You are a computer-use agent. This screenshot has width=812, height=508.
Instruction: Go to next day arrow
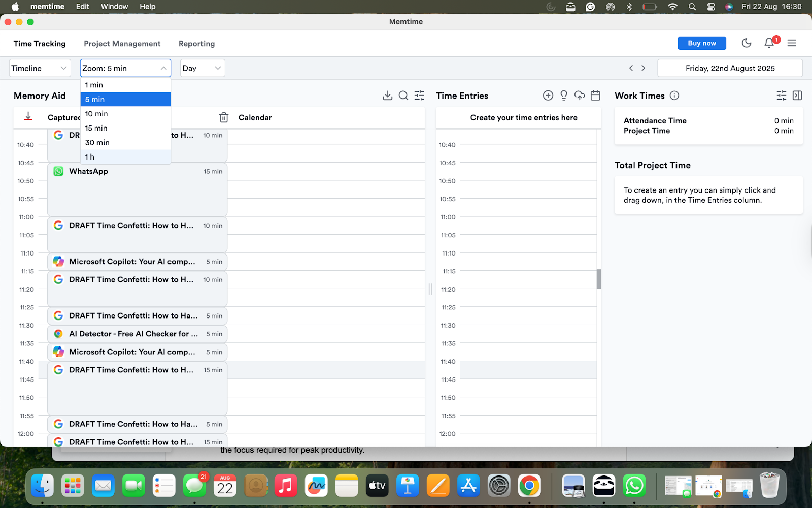644,68
